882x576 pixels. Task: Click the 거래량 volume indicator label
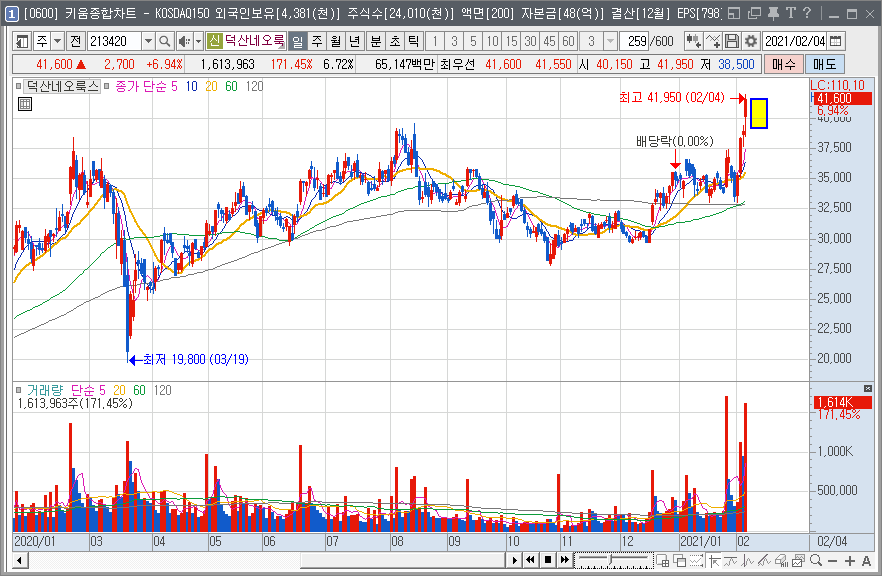coord(45,390)
